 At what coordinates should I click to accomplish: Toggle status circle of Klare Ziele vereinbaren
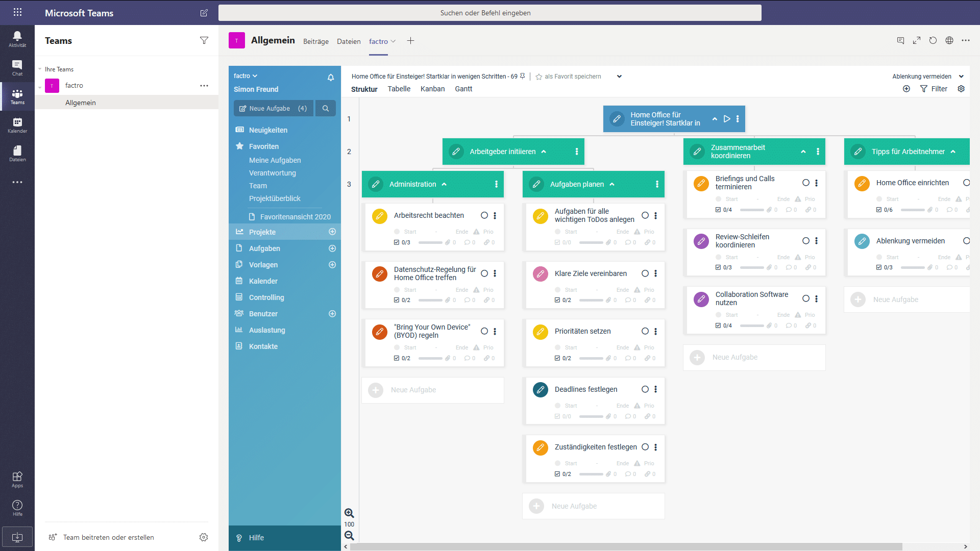pos(645,273)
